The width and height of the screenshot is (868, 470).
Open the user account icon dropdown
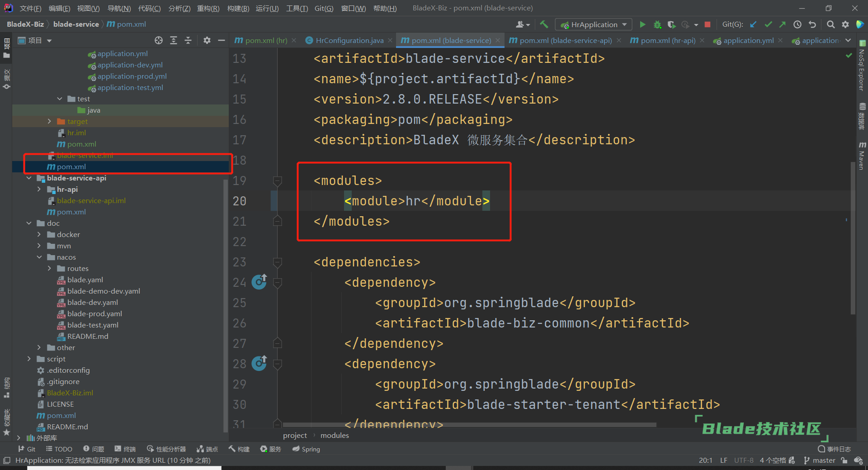pos(523,24)
